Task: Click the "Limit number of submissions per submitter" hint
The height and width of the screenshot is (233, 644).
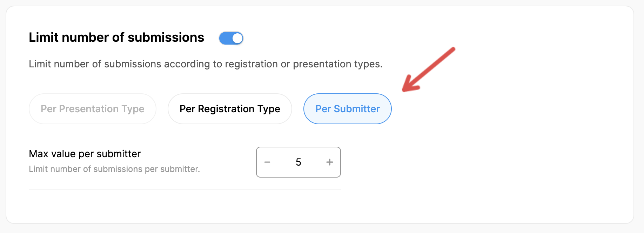Action: [x=114, y=169]
